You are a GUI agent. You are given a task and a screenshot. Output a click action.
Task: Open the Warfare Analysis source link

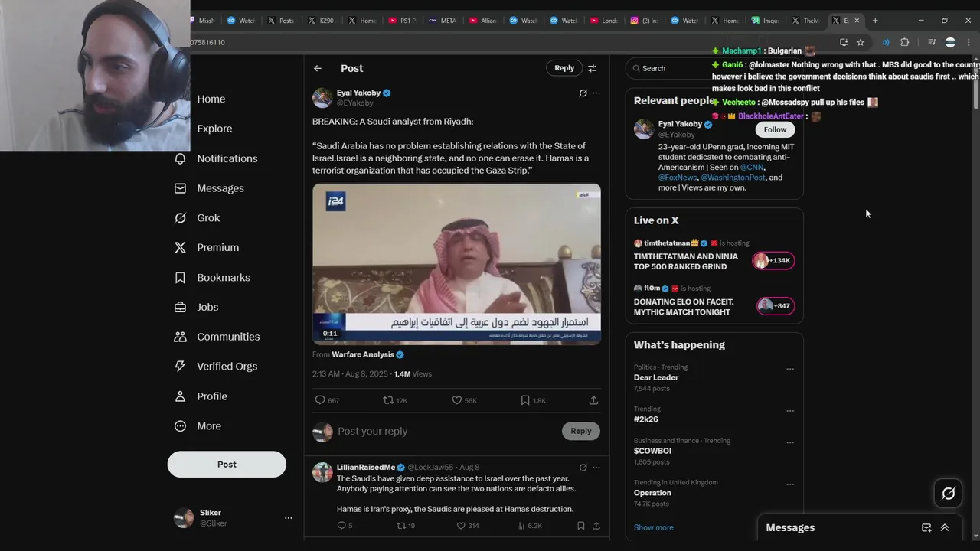tap(367, 355)
